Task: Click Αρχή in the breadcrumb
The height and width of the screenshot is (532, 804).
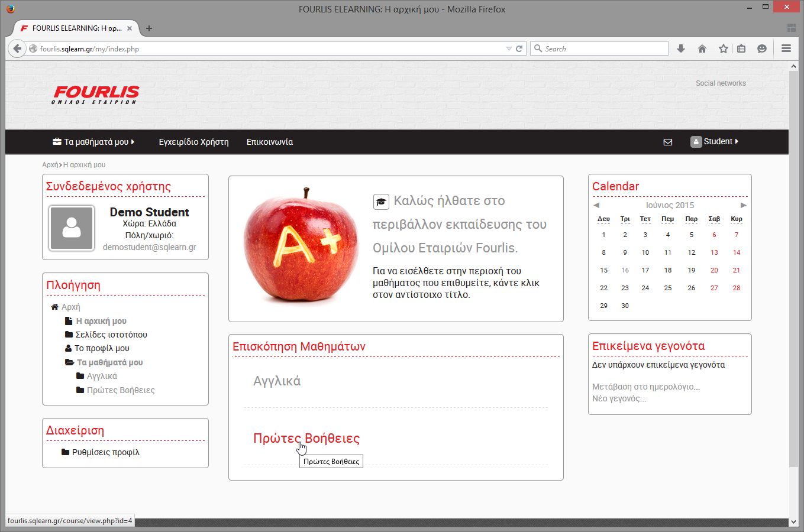Action: [x=50, y=165]
